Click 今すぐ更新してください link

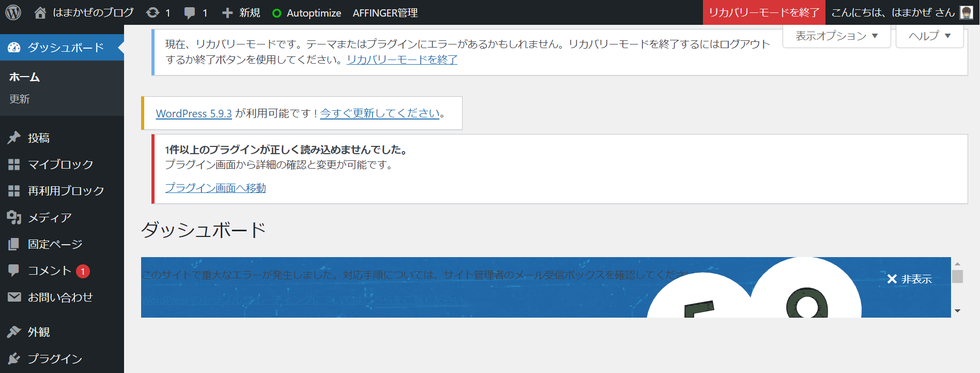point(380,113)
